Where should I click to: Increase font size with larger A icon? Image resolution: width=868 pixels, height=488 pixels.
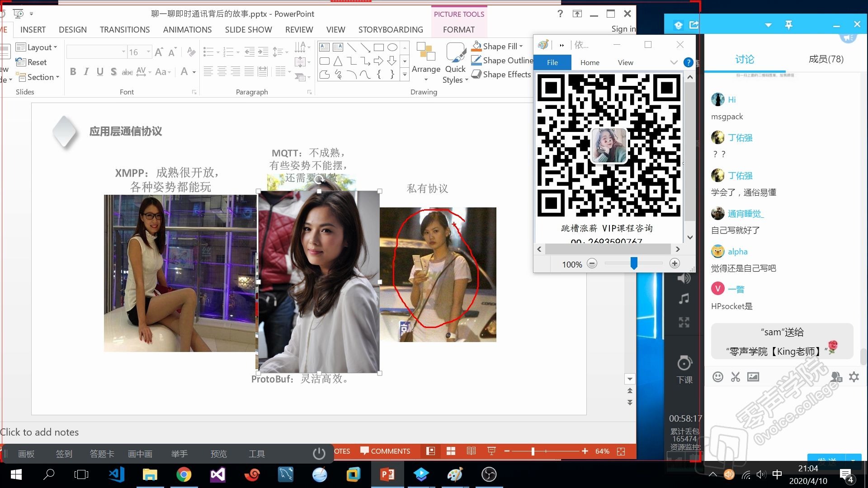click(159, 52)
